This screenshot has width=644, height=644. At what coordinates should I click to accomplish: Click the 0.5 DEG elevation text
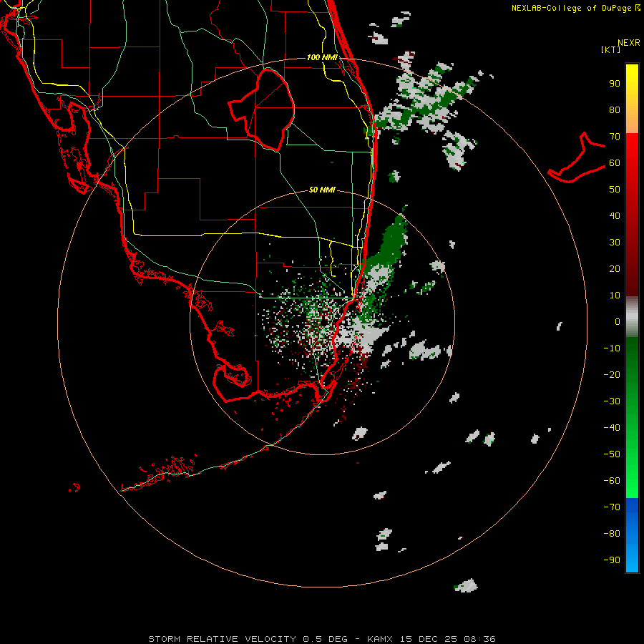pyautogui.click(x=326, y=639)
